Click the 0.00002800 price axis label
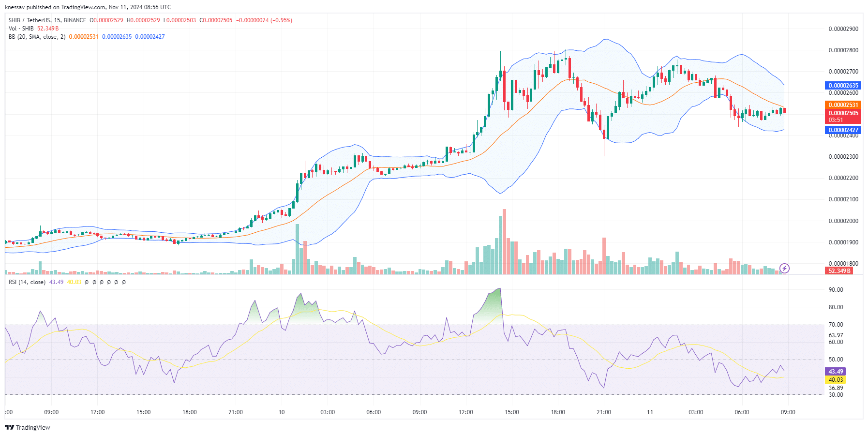The width and height of the screenshot is (868, 436). [x=843, y=50]
